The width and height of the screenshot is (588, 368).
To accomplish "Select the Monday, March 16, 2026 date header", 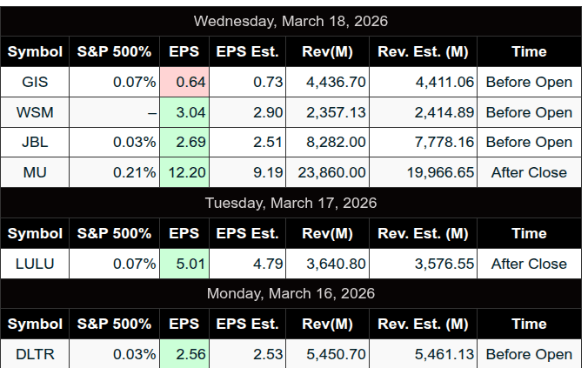I will tap(291, 293).
